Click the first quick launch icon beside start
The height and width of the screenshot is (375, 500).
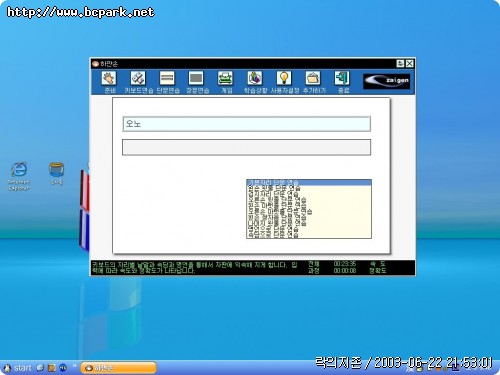[x=40, y=367]
